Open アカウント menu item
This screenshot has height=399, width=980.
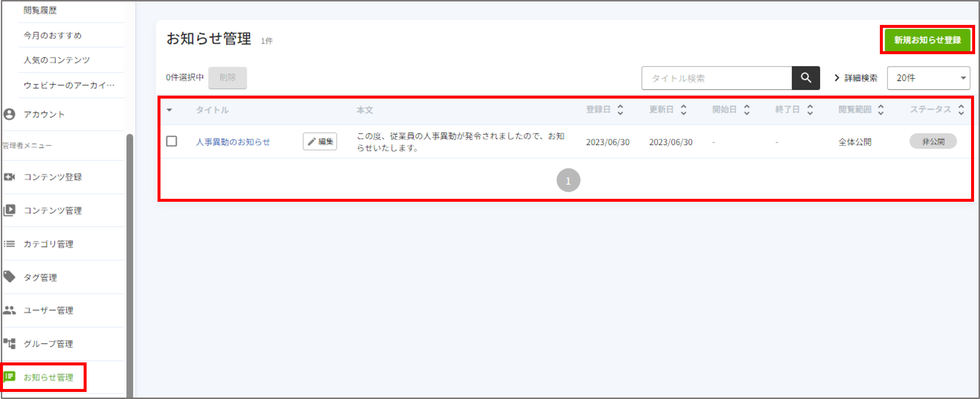coord(44,115)
